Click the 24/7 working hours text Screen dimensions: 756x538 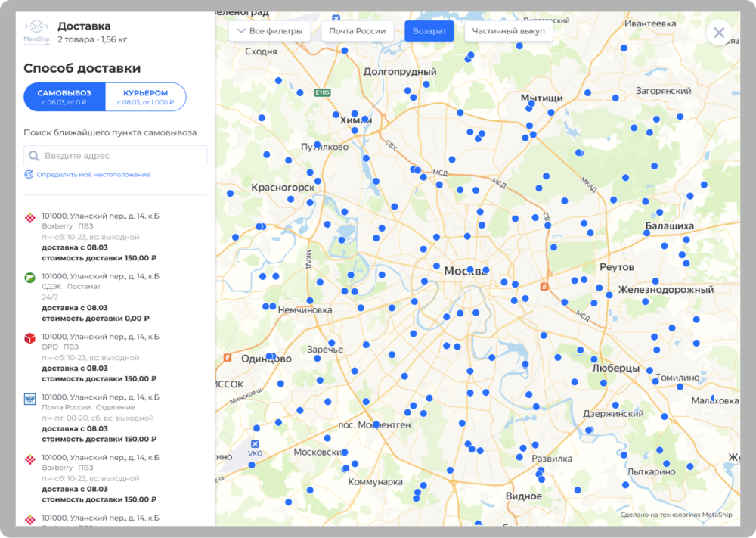[x=50, y=297]
